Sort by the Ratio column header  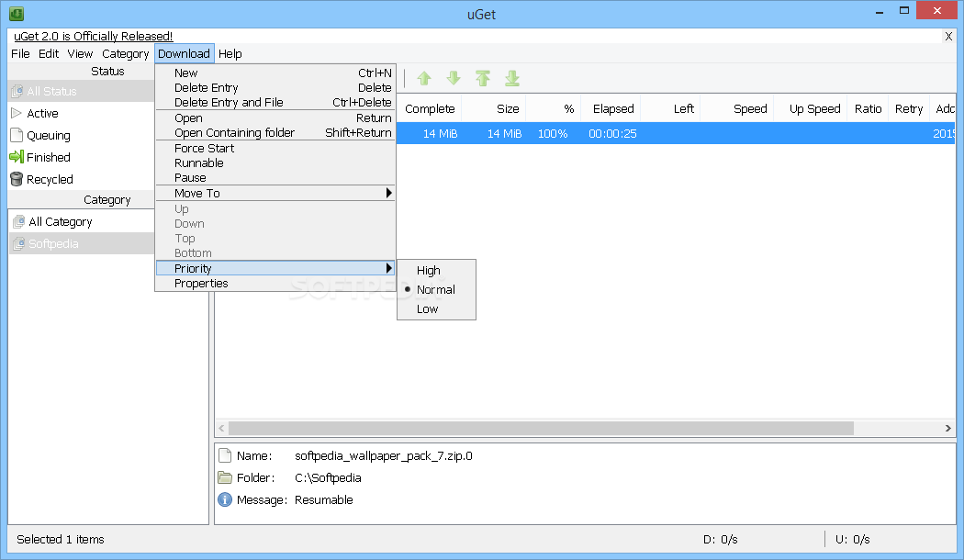pos(868,109)
